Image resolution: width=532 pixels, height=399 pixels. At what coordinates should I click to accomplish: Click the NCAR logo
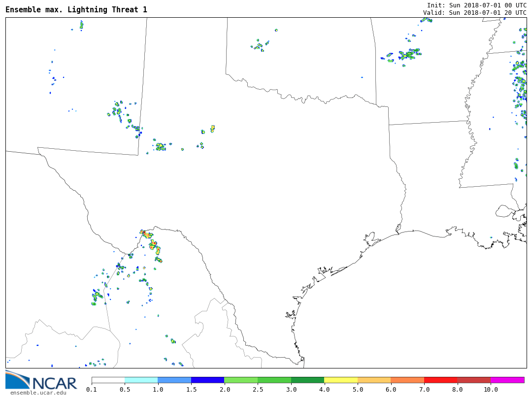41,380
